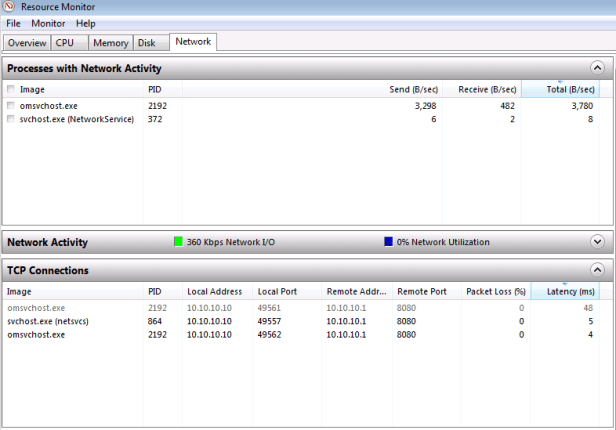
Task: Collapse the TCP Connections section
Action: click(x=597, y=270)
